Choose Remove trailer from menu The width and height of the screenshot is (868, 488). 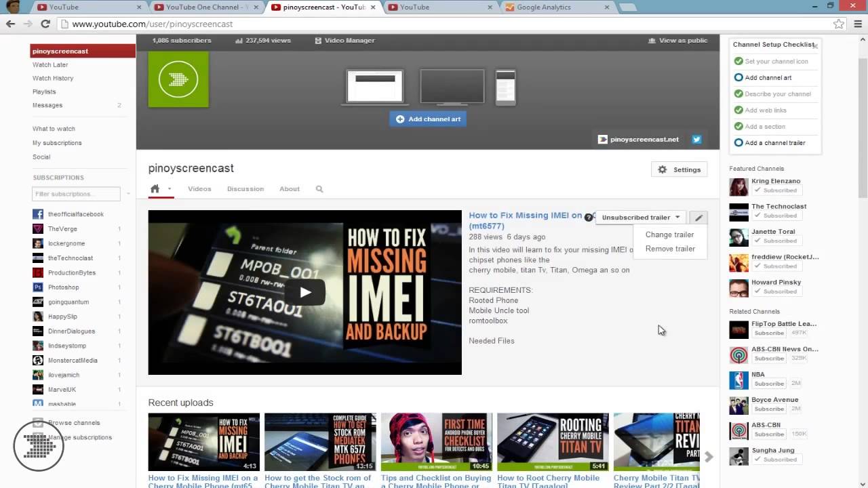(670, 249)
